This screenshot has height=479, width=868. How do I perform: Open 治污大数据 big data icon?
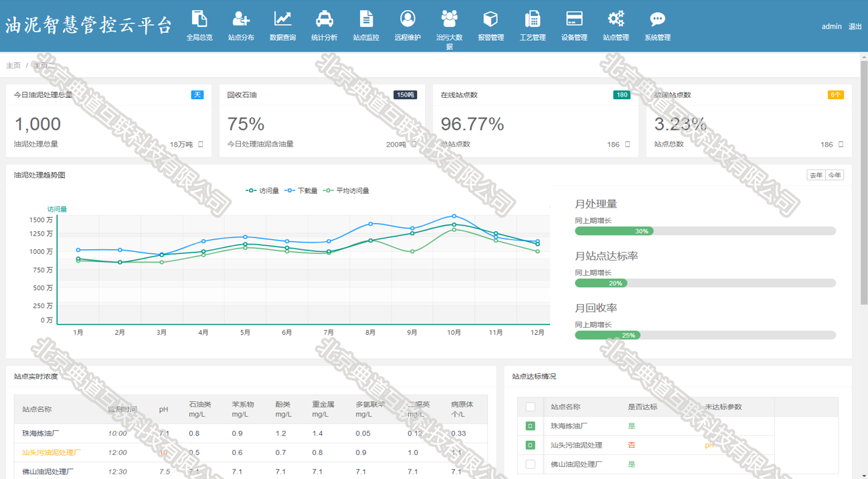point(449,19)
